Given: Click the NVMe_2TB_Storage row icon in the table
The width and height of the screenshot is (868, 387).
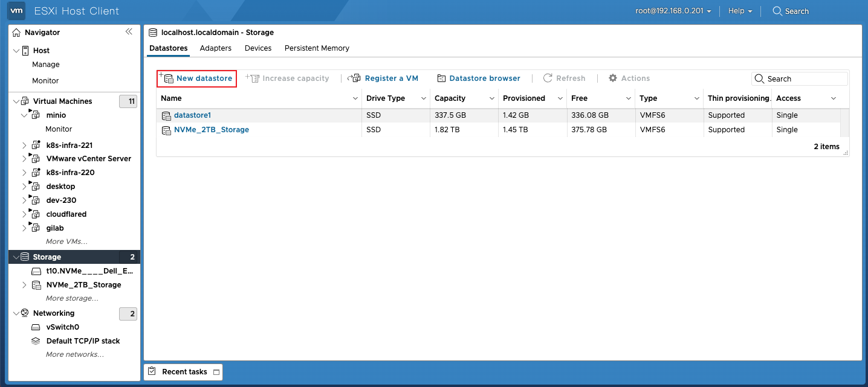Looking at the screenshot, I should (x=166, y=130).
